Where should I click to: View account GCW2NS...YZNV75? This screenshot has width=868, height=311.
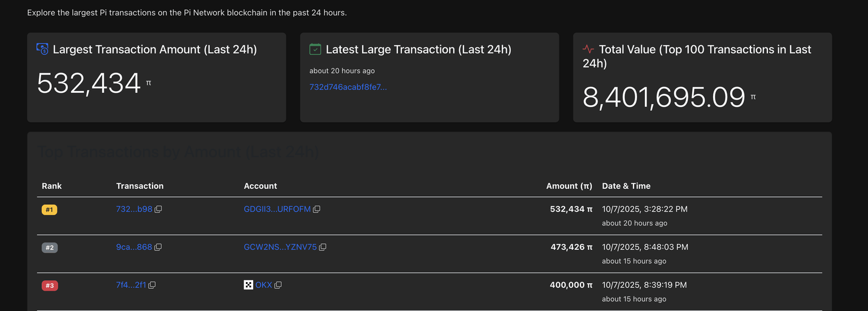pyautogui.click(x=280, y=247)
